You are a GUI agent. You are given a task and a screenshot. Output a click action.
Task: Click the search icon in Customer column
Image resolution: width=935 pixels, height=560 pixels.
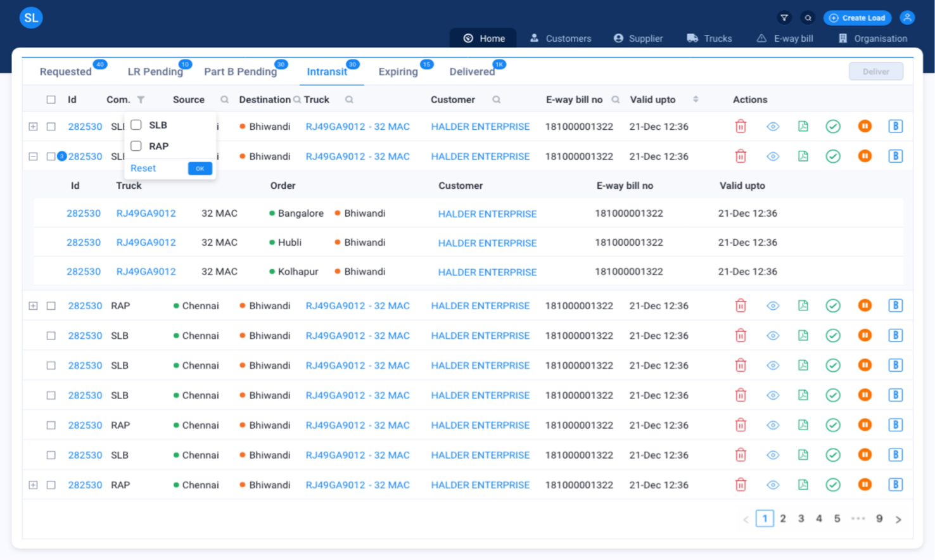coord(497,100)
